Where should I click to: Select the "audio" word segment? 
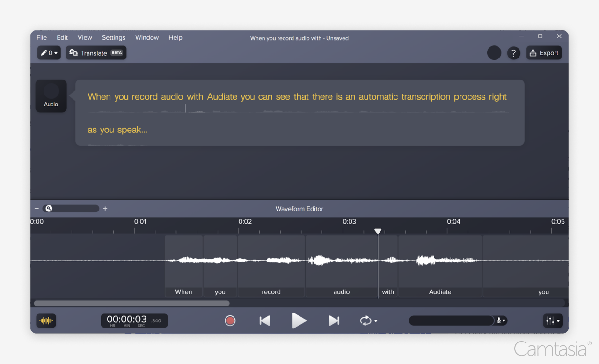pos(342,266)
